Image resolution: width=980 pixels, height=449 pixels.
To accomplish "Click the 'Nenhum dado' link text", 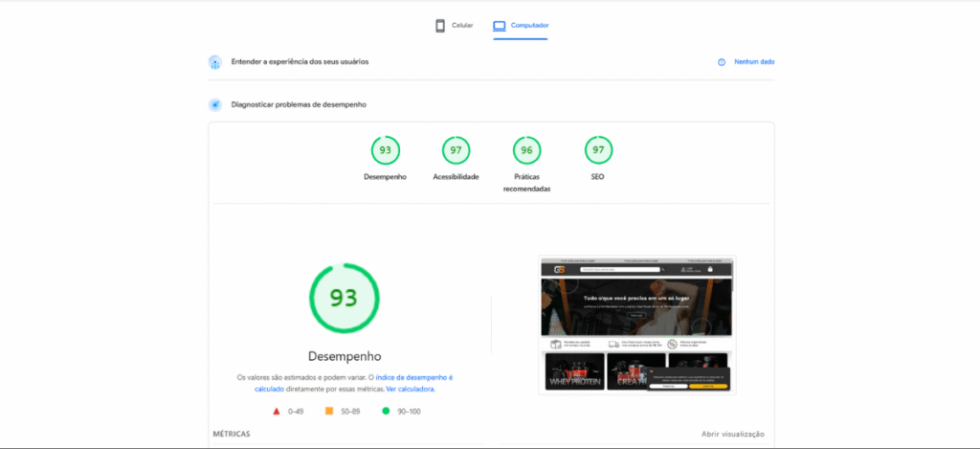I will click(754, 62).
